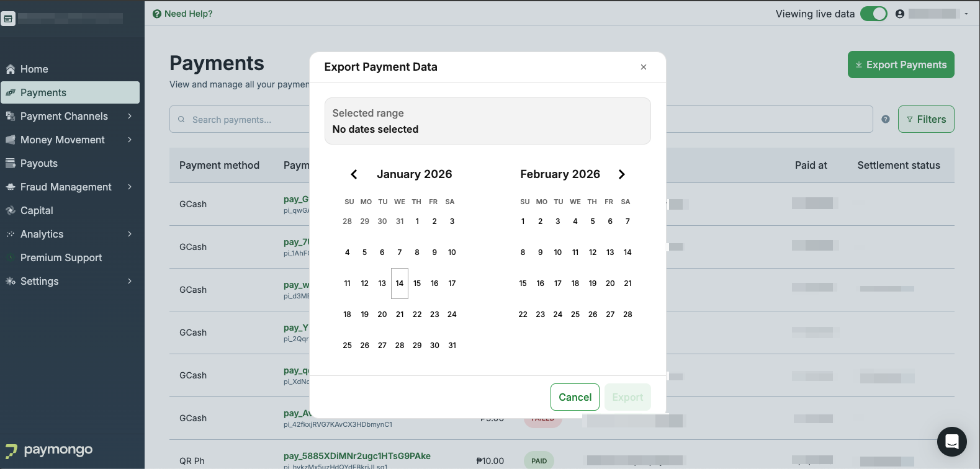
Task: Expand the Analytics submenu
Action: [130, 234]
